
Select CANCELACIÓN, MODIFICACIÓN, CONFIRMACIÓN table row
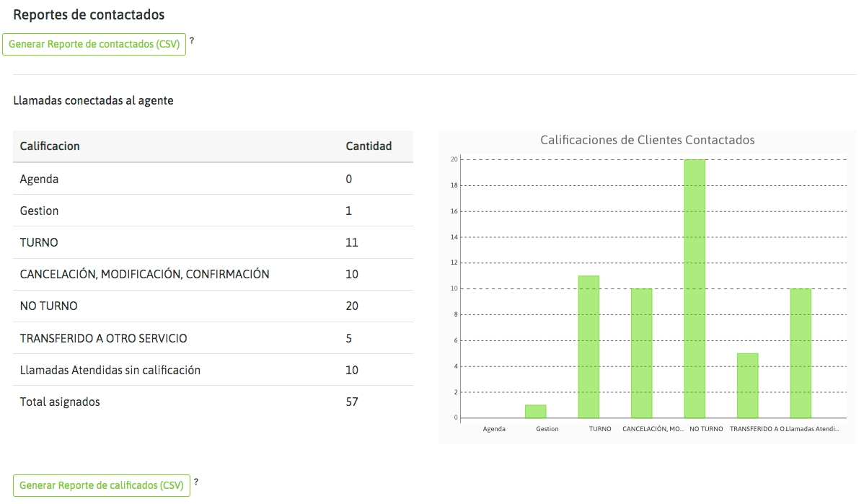(213, 274)
